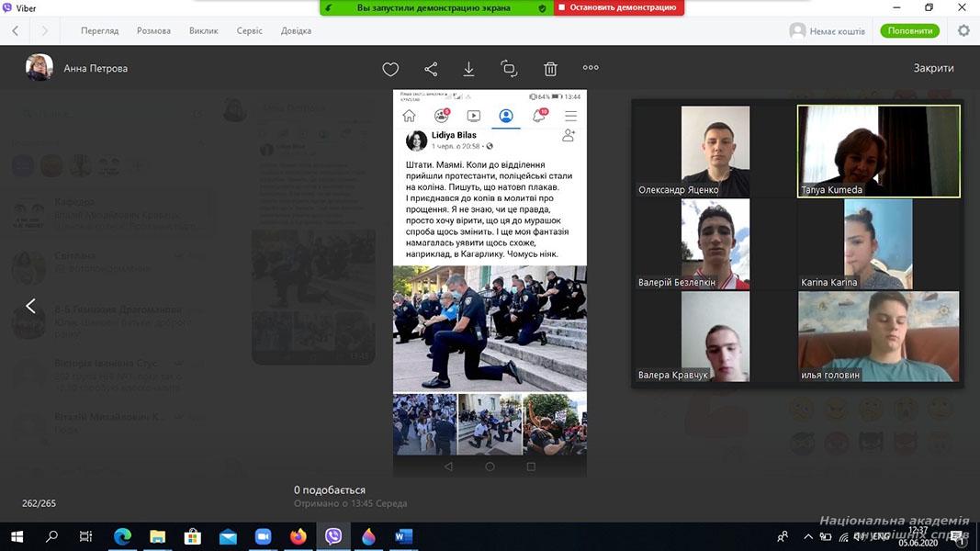Navigate back with toolbar back arrow

coord(16,30)
